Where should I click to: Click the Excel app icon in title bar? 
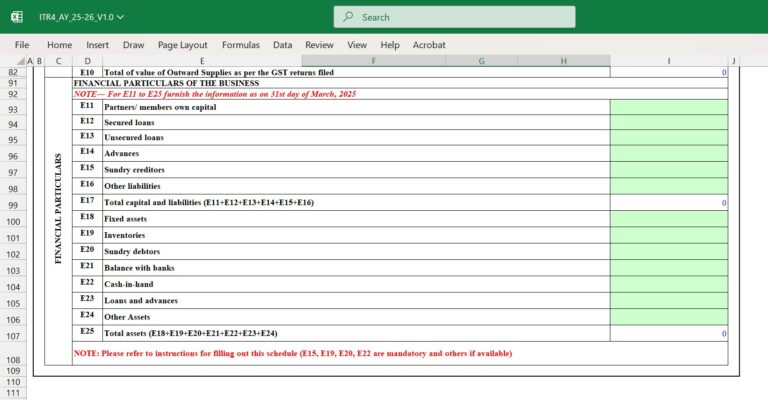coord(17,17)
